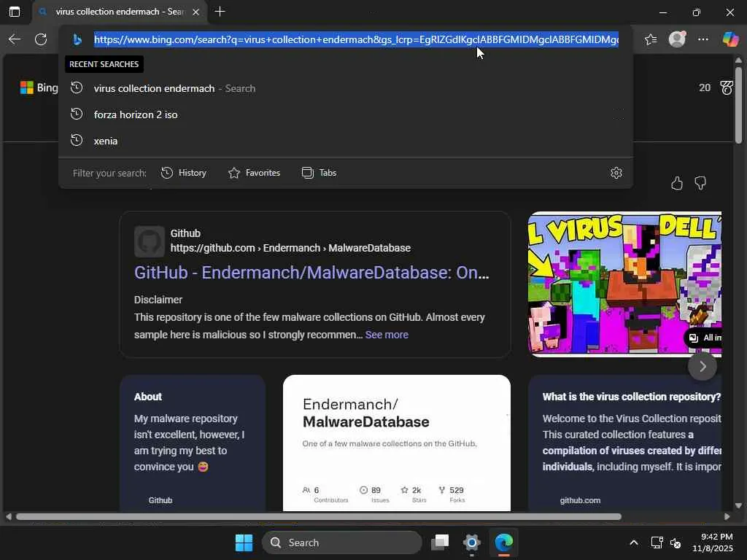Open the Settings and more ellipsis menu
The height and width of the screenshot is (560, 747).
[703, 39]
